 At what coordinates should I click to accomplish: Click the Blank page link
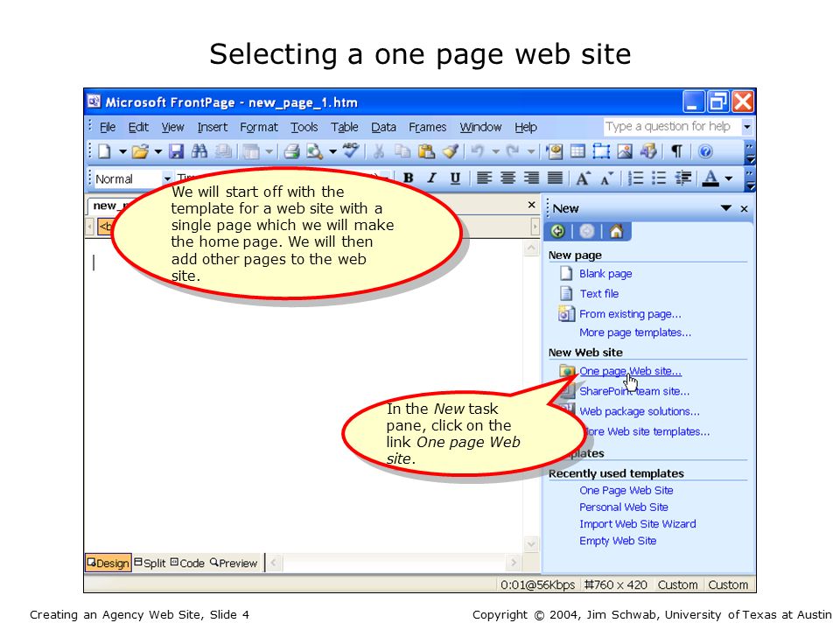[605, 274]
